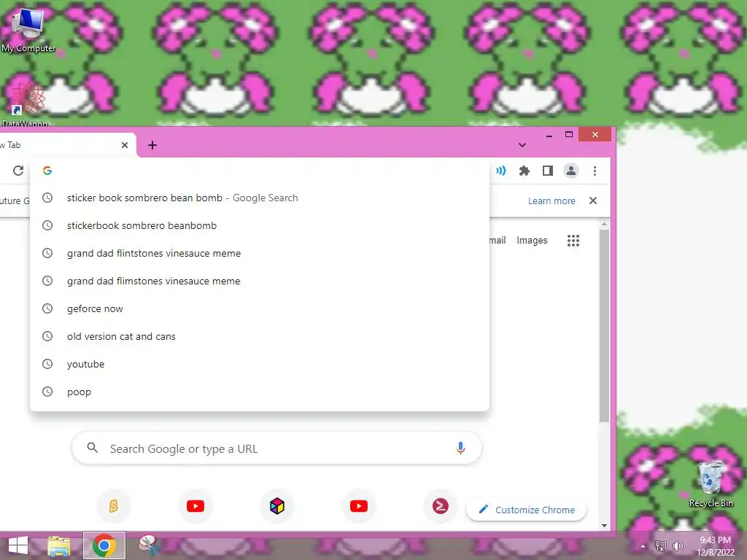Open the taskbar clock showing 9:43 PM
This screenshot has width=747, height=560.
715,546
